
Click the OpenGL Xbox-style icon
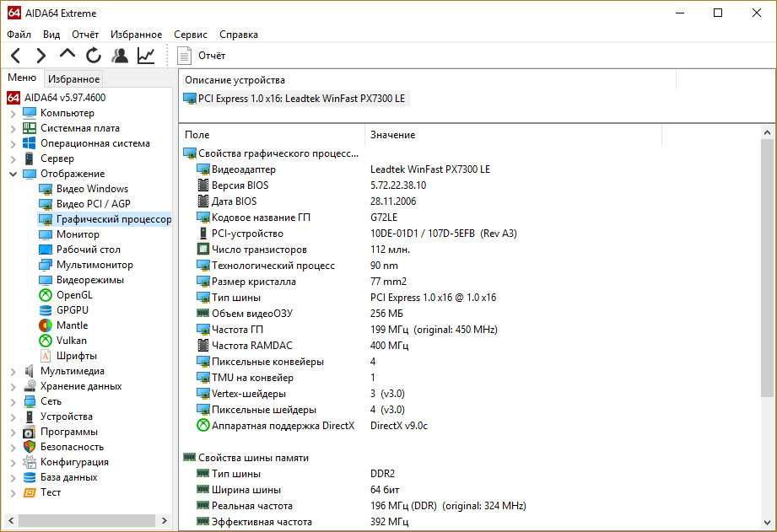tap(45, 295)
